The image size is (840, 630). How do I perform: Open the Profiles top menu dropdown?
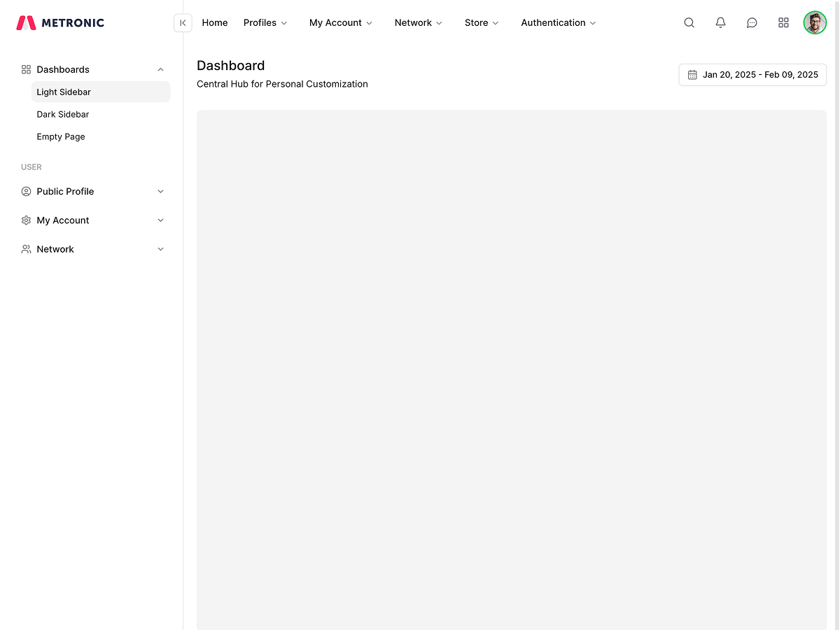(x=265, y=23)
